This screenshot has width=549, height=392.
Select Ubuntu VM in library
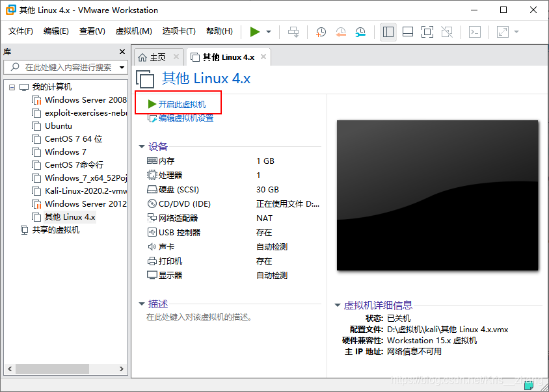point(52,126)
